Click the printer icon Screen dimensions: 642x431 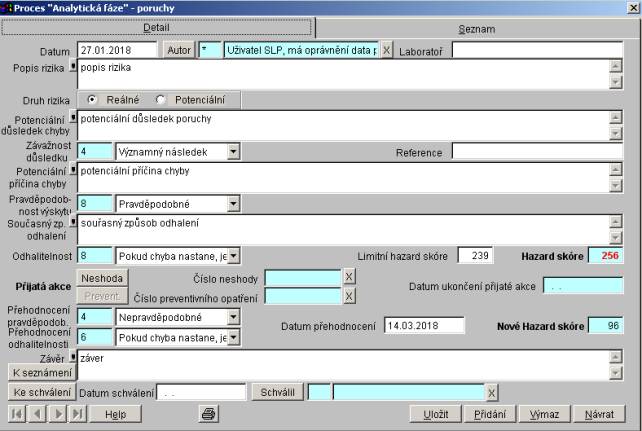tap(209, 413)
